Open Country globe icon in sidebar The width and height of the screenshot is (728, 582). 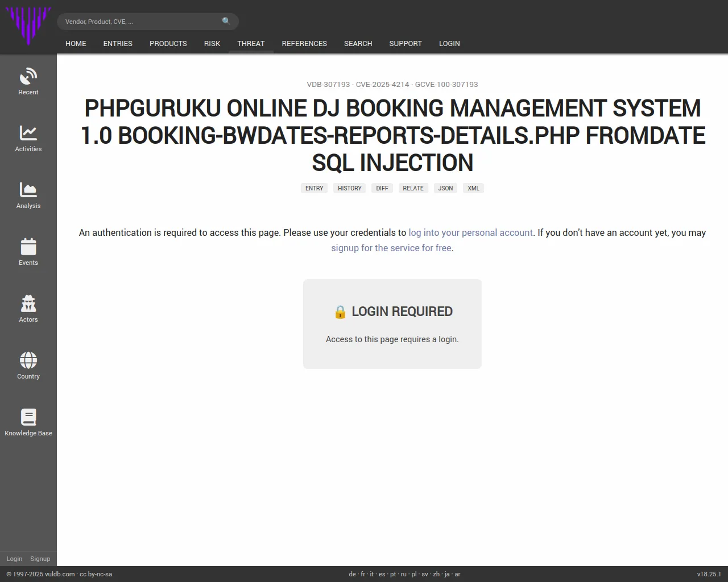(x=28, y=360)
